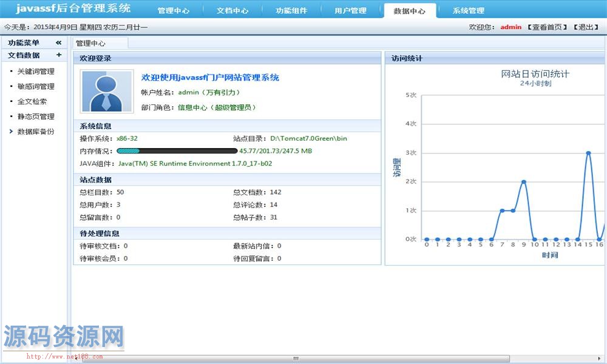Open the 文档中心 navigation menu
The height and width of the screenshot is (364, 607).
232,10
